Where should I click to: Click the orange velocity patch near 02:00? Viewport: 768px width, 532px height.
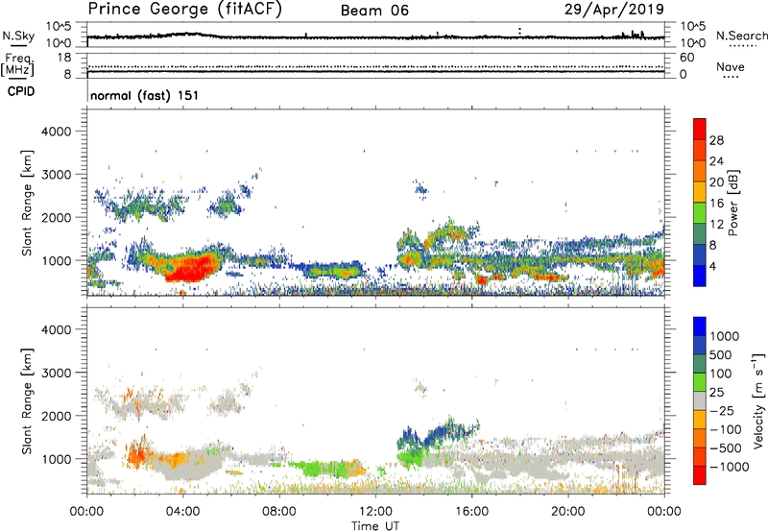click(138, 455)
